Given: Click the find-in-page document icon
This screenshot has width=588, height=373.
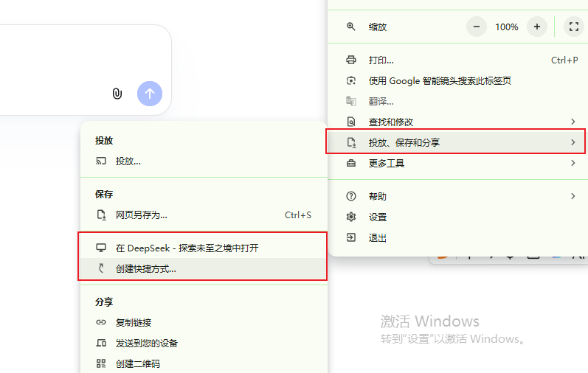Looking at the screenshot, I should 351,122.
